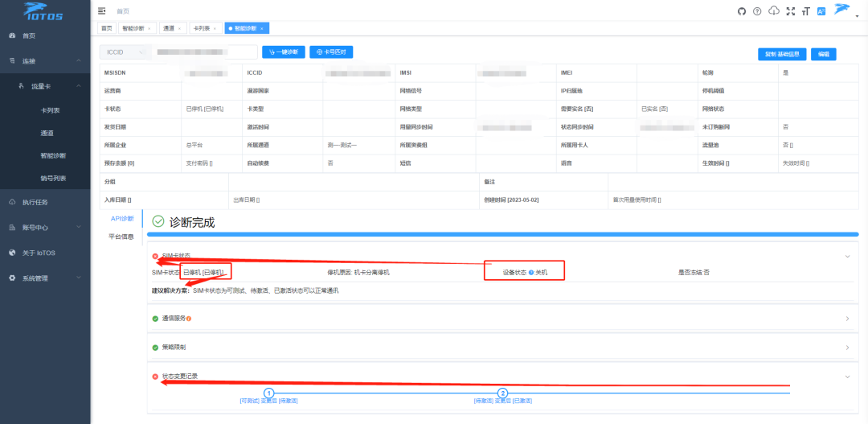The width and height of the screenshot is (868, 424).
Task: Switch to the 卡列表 page tab
Action: tap(202, 28)
